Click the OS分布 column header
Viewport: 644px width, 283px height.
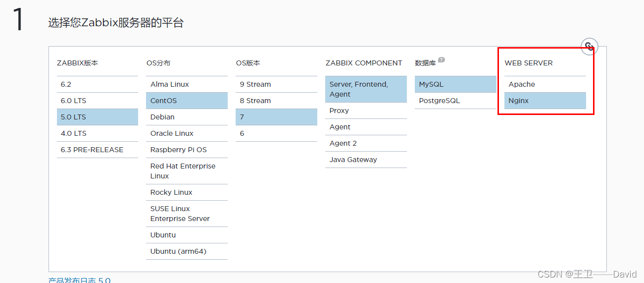(x=158, y=63)
